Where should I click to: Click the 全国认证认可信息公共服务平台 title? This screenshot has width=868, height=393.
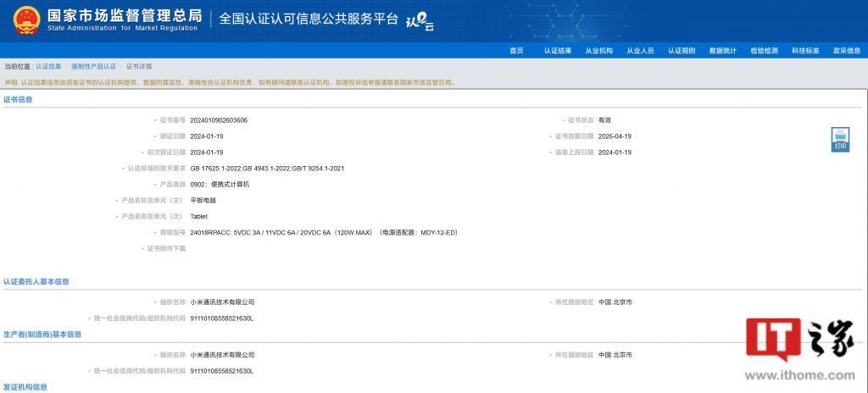(309, 19)
